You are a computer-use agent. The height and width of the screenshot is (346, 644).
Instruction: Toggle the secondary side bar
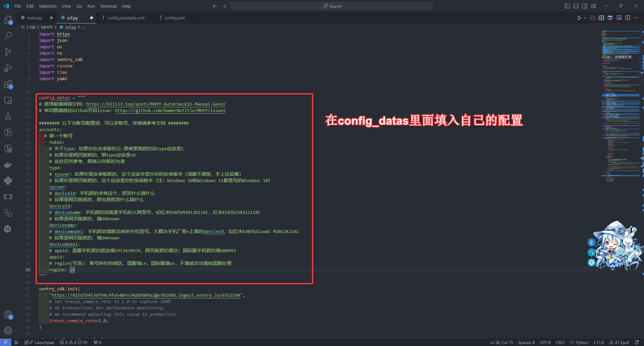pos(585,6)
